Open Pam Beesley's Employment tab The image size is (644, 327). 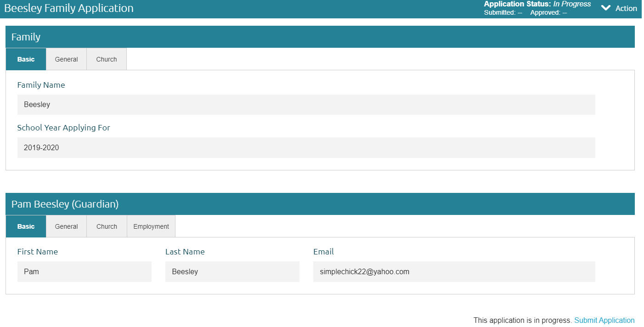pyautogui.click(x=151, y=226)
